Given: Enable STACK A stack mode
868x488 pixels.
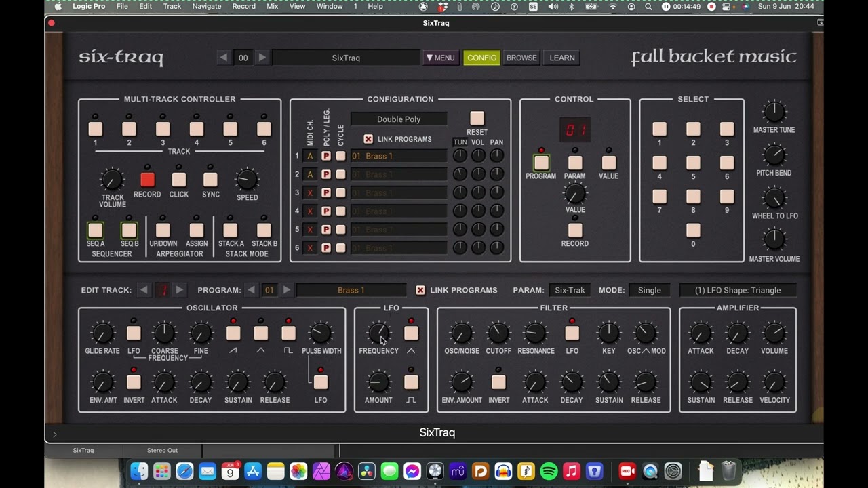Looking at the screenshot, I should pos(231,230).
